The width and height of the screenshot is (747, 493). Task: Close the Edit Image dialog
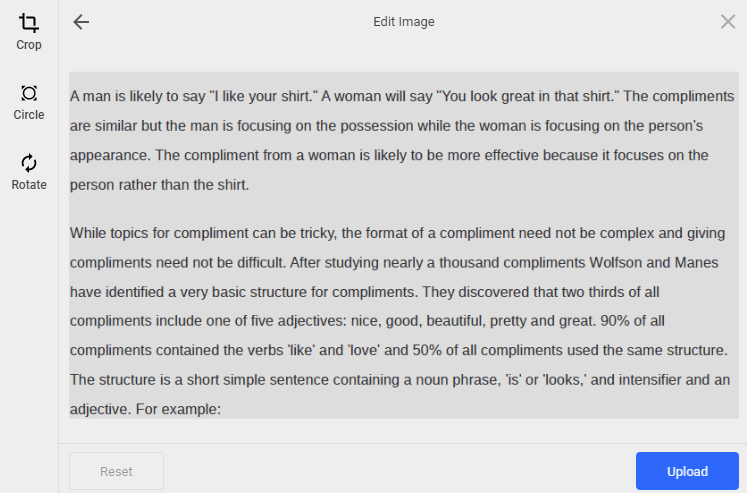point(728,22)
